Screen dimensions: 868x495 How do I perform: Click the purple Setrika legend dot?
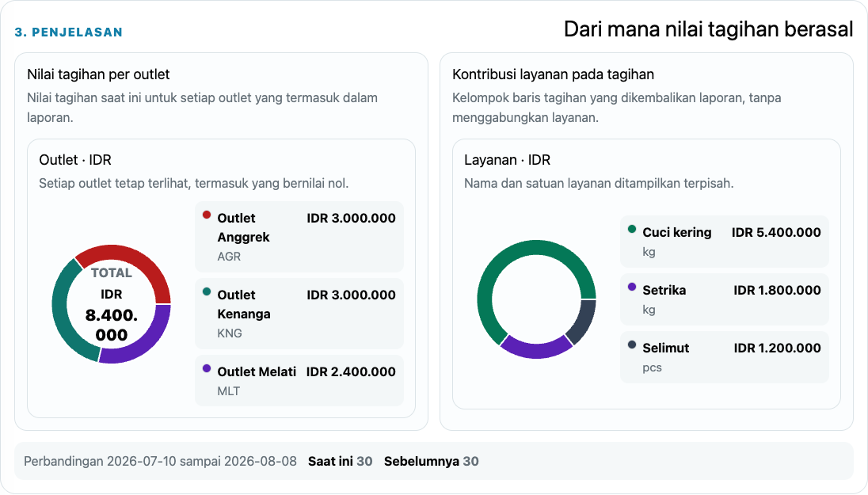[x=632, y=287]
